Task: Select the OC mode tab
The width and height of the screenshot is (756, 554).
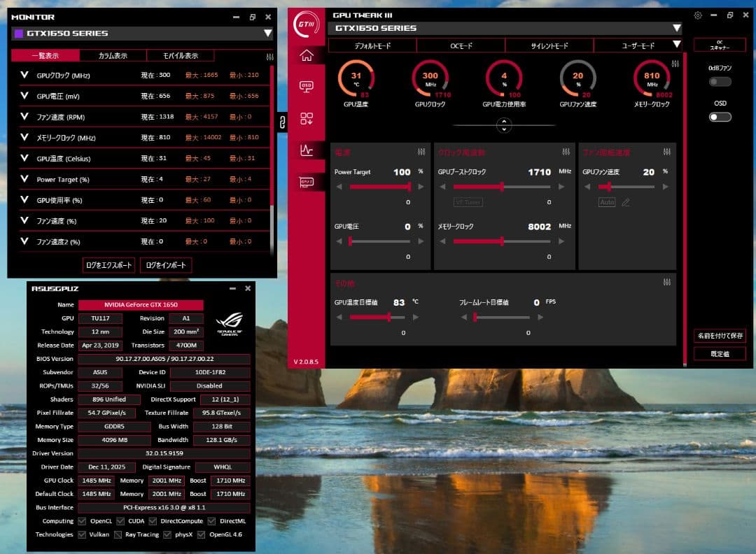Action: [x=461, y=45]
